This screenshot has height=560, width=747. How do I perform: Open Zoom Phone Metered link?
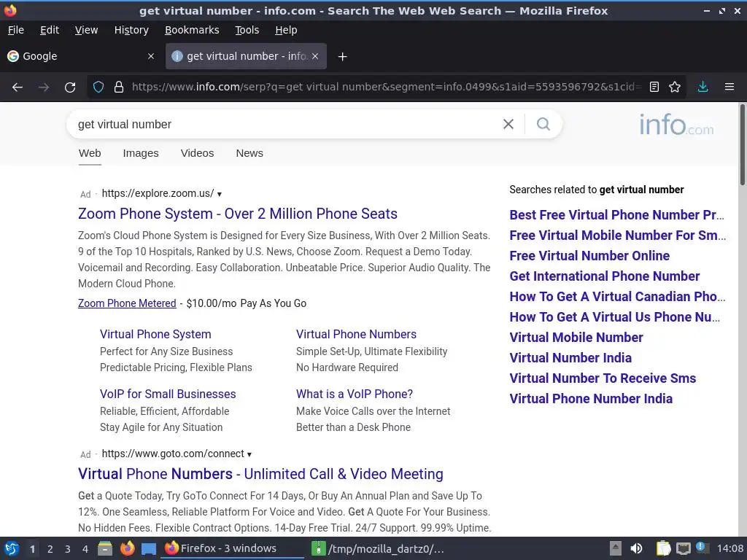tap(127, 303)
